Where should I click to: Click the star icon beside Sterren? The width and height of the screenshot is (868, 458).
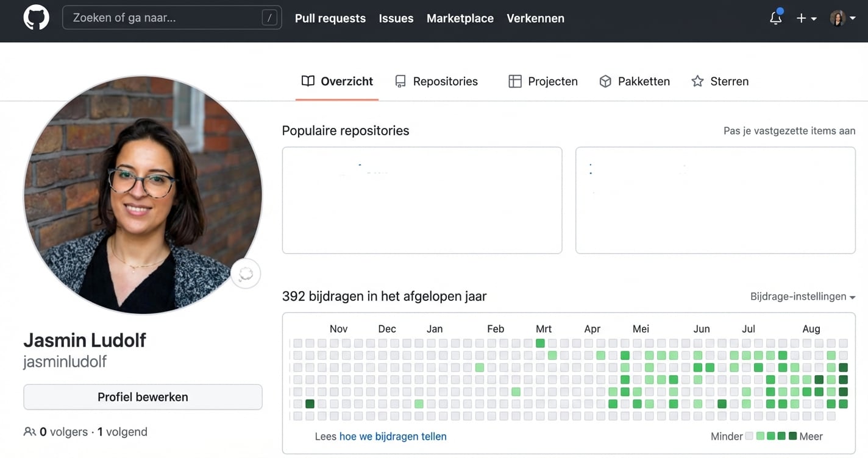tap(696, 80)
